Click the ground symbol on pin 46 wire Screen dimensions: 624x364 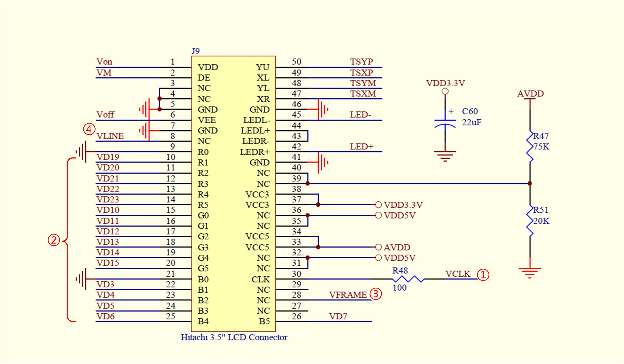click(x=323, y=109)
